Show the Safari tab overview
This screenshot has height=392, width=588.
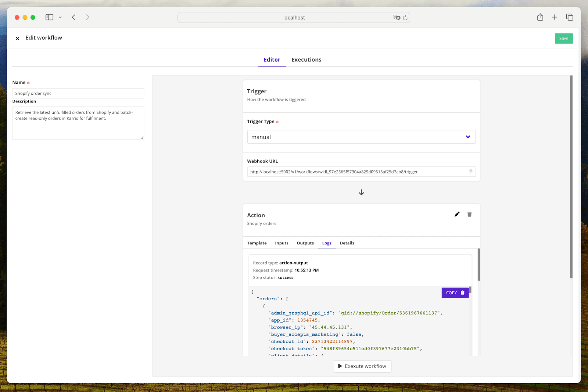[569, 17]
